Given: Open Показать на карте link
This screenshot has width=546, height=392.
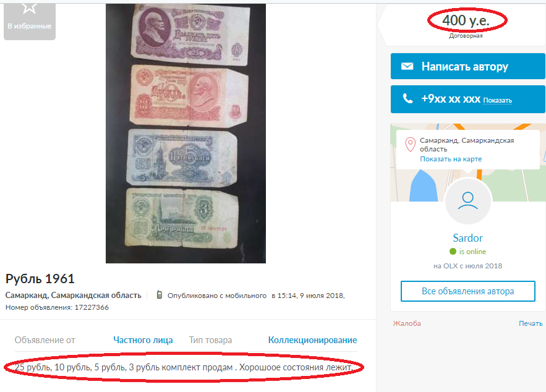Looking at the screenshot, I should pos(451,159).
